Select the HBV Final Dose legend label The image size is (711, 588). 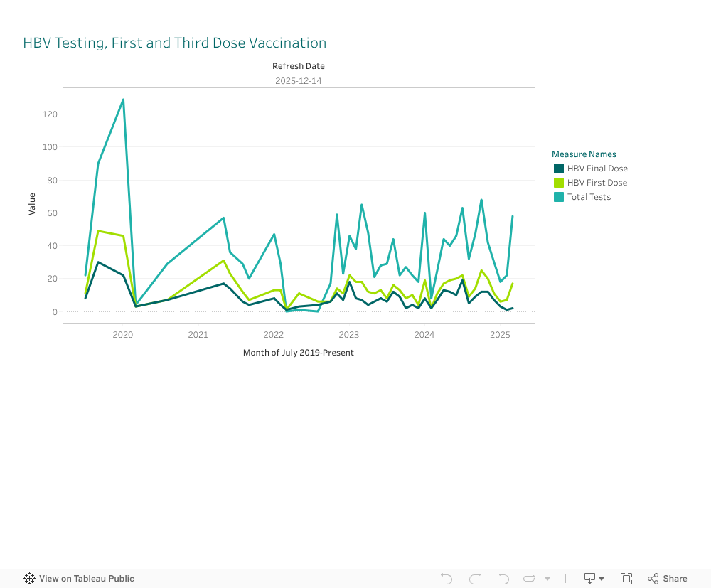coord(597,169)
